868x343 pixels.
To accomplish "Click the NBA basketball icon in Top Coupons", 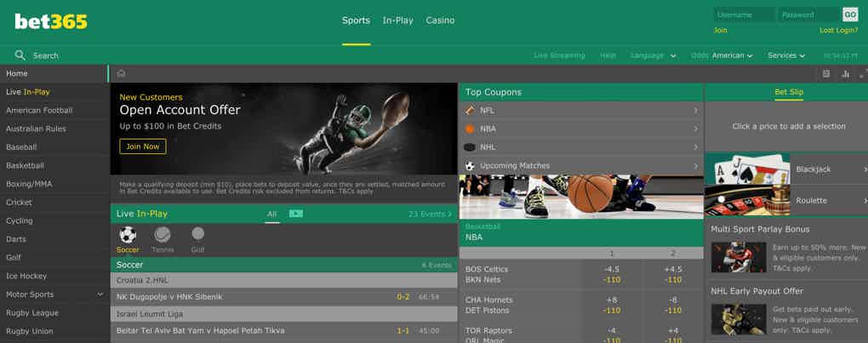I will [470, 129].
